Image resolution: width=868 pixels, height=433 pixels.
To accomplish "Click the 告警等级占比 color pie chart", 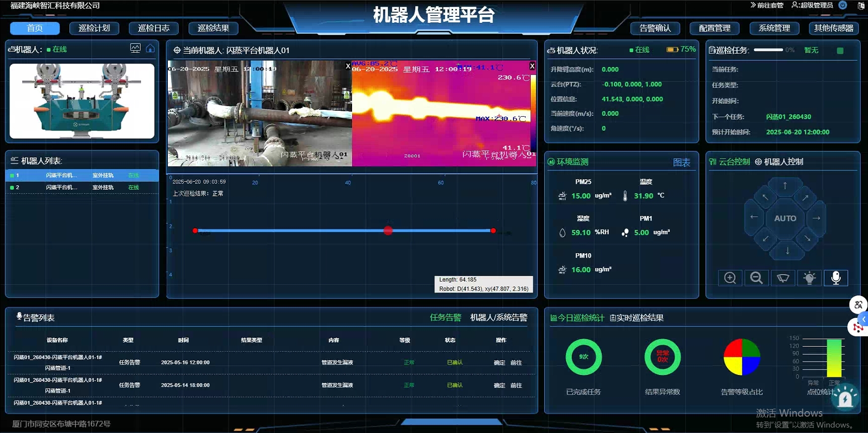I will tap(742, 357).
